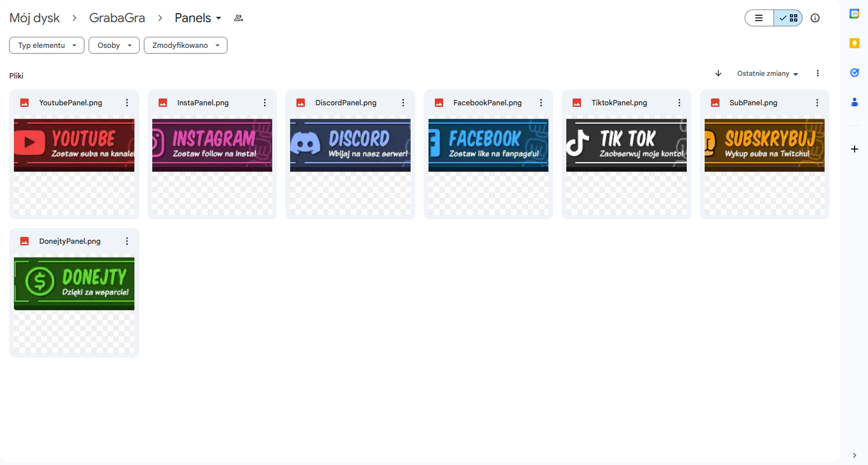Screen dimensions: 868x465
Task: View details with the info icon
Action: pyautogui.click(x=815, y=18)
